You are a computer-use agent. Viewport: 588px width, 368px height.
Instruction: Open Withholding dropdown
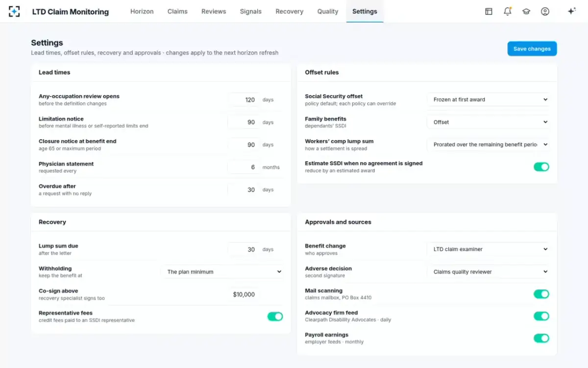click(x=222, y=272)
